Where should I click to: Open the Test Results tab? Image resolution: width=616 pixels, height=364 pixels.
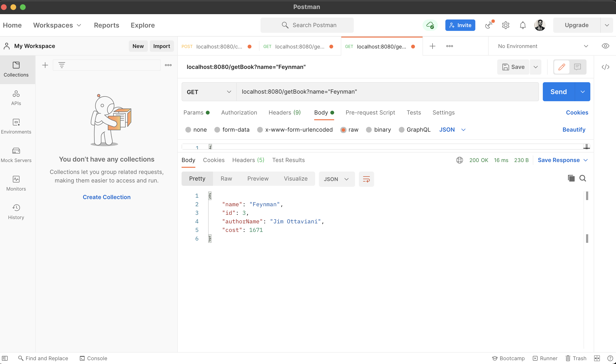coord(288,160)
